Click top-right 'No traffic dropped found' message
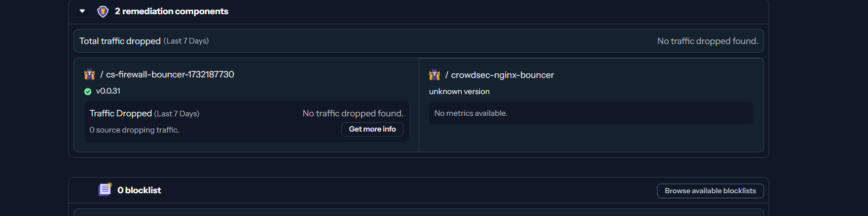The height and width of the screenshot is (216, 868). coord(708,41)
